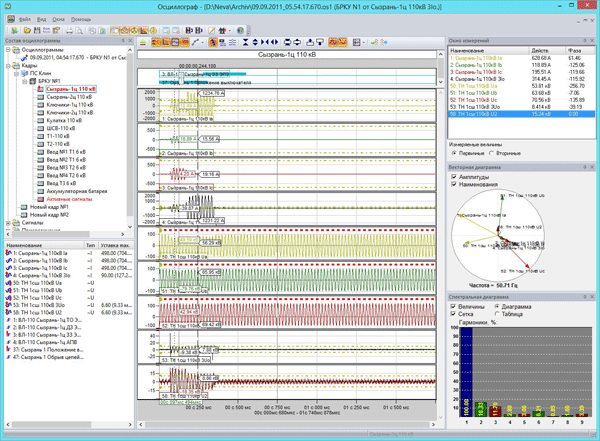600x441 pixels.
Task: Select the Таблица radio button
Action: coord(497,314)
